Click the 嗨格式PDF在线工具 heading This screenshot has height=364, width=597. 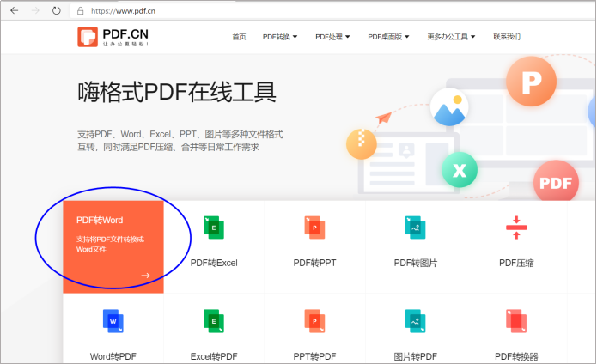tap(177, 92)
